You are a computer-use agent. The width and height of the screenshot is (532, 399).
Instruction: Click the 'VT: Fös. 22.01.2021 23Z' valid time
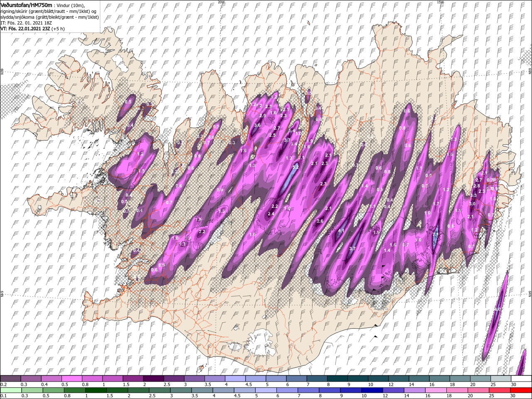(25, 29)
